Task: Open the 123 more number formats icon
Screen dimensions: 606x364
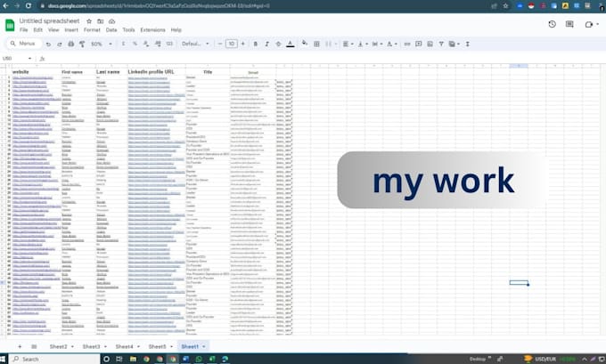Action: [x=169, y=44]
